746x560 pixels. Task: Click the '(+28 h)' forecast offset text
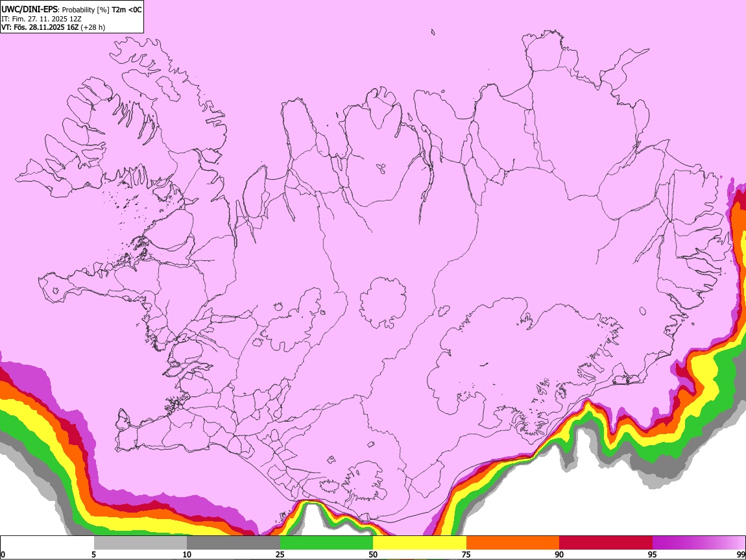pos(93,28)
